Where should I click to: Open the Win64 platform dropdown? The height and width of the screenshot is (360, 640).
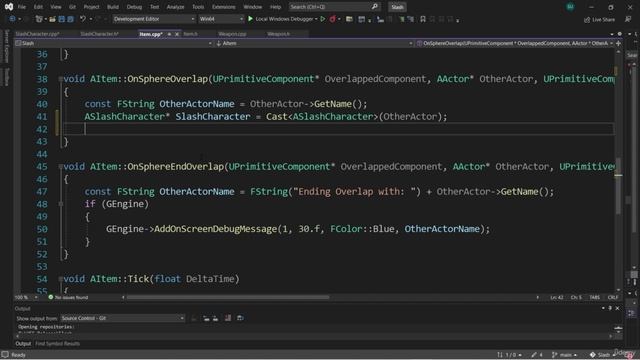(x=221, y=19)
